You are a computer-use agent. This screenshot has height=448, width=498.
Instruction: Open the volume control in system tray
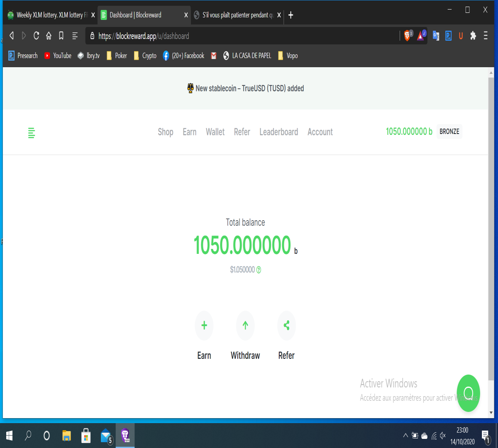coord(443,436)
